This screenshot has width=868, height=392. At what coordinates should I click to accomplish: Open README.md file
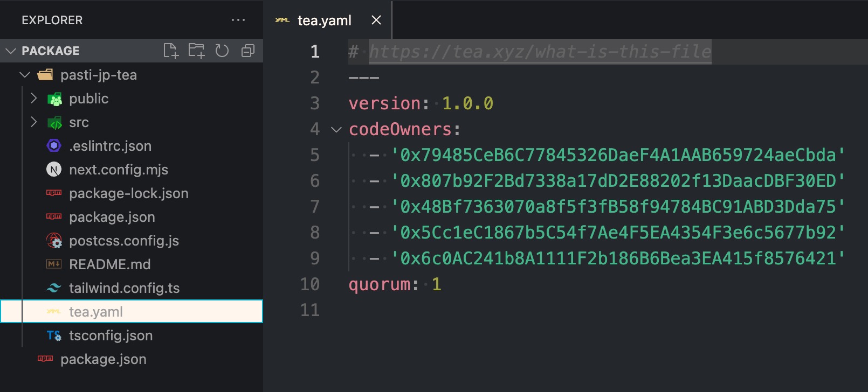click(x=110, y=264)
